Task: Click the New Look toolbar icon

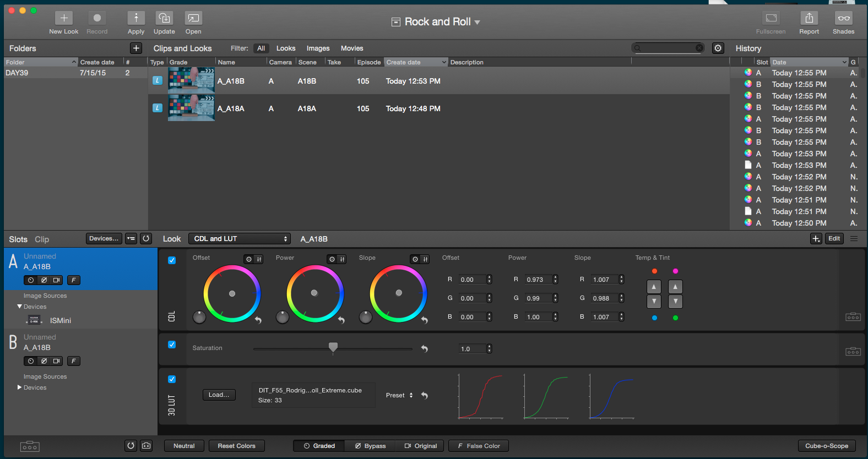Action: 64,18
